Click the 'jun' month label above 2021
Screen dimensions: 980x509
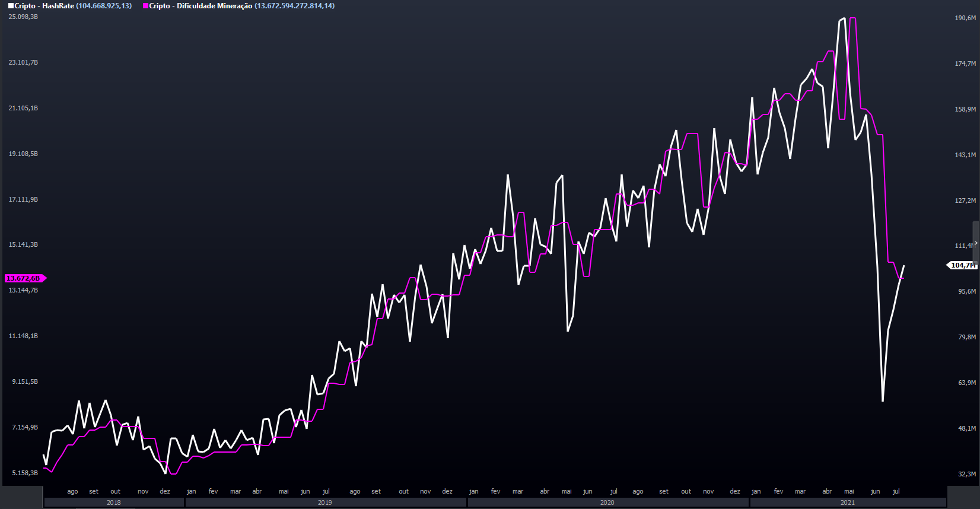coord(875,491)
